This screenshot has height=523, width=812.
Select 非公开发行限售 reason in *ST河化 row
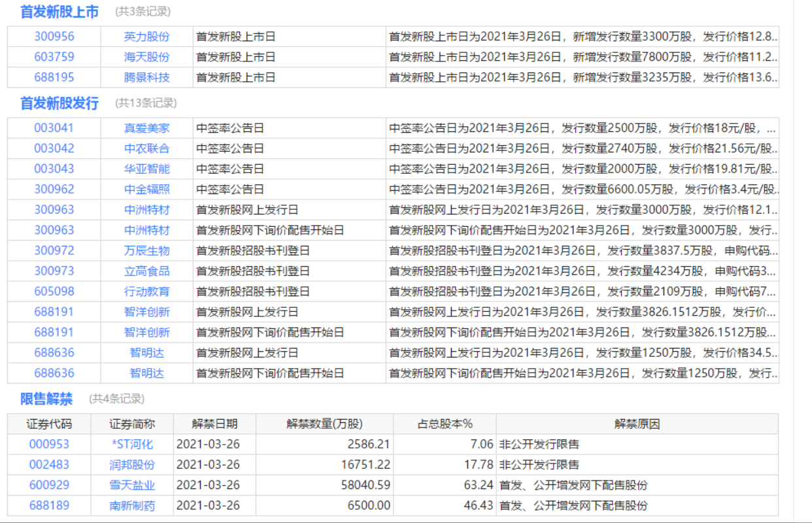[x=539, y=444]
